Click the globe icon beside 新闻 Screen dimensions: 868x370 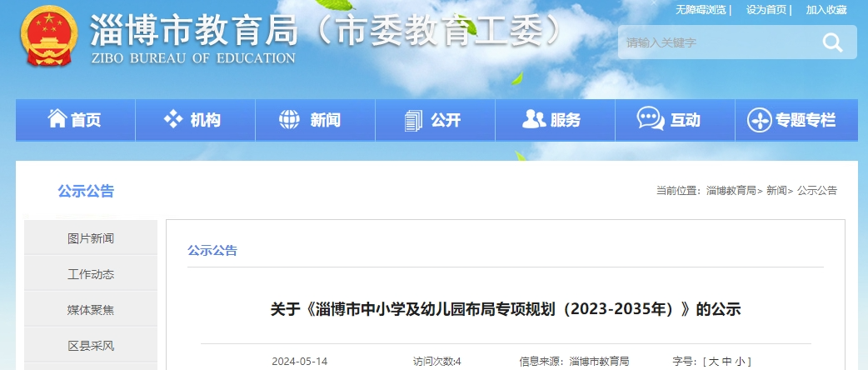click(x=289, y=120)
